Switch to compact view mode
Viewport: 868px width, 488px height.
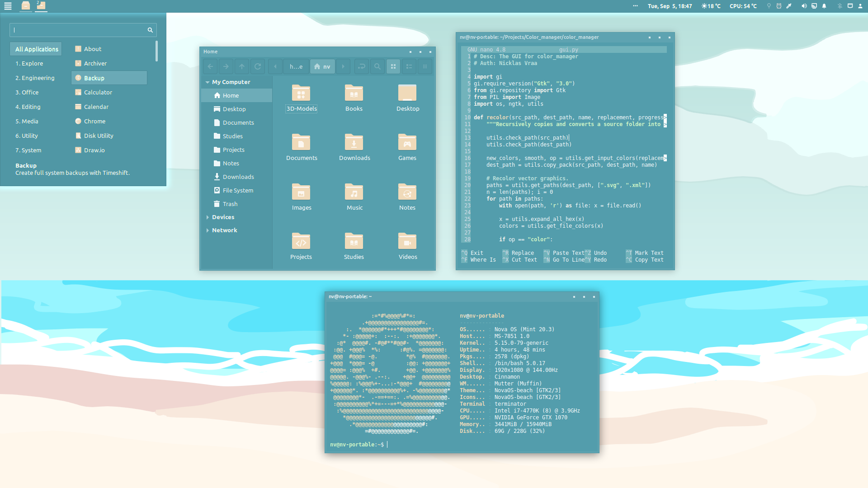(x=425, y=66)
